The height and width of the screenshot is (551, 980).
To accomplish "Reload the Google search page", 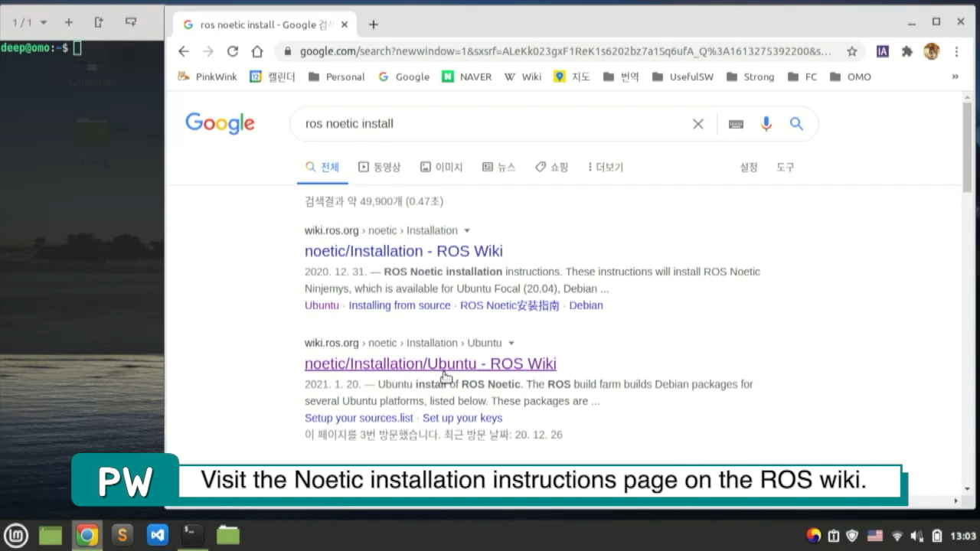I will 232,51.
